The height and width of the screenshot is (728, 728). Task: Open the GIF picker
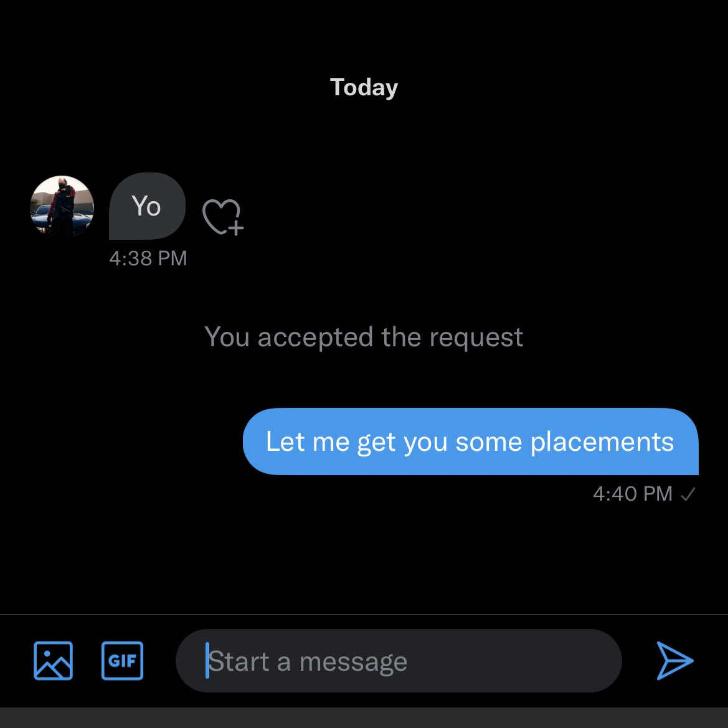[122, 660]
